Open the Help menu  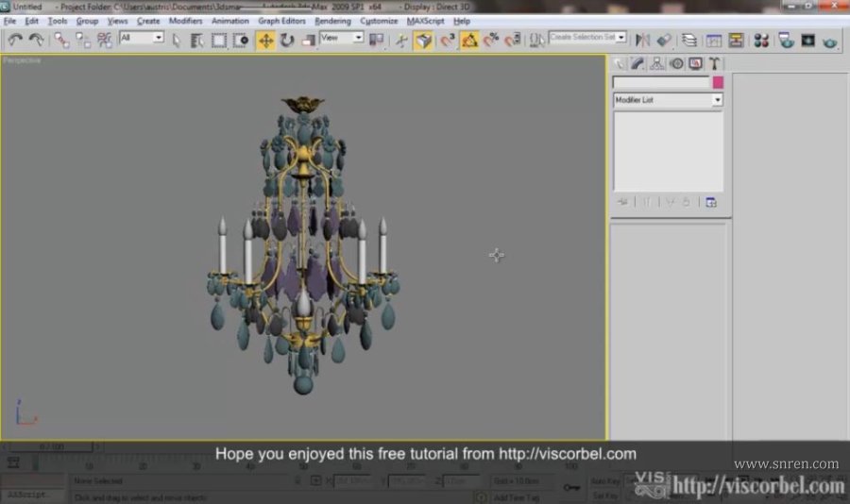461,21
